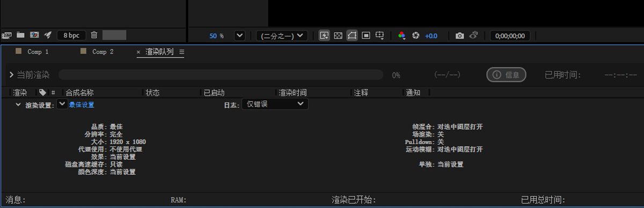Delete selected item with the trash icon
The height and width of the screenshot is (208, 644).
(94, 35)
